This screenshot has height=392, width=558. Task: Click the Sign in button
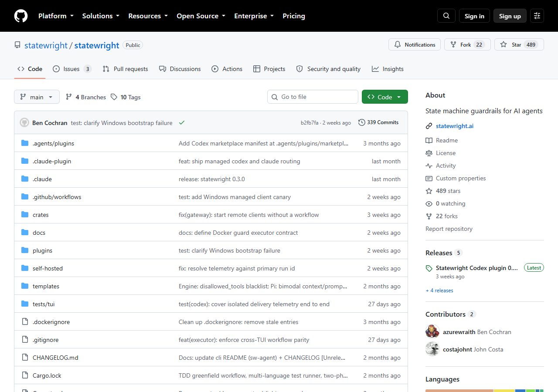(474, 16)
